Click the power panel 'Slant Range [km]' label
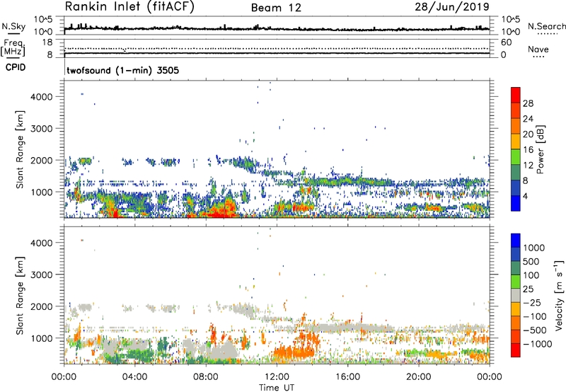The image size is (566, 392). [20, 149]
